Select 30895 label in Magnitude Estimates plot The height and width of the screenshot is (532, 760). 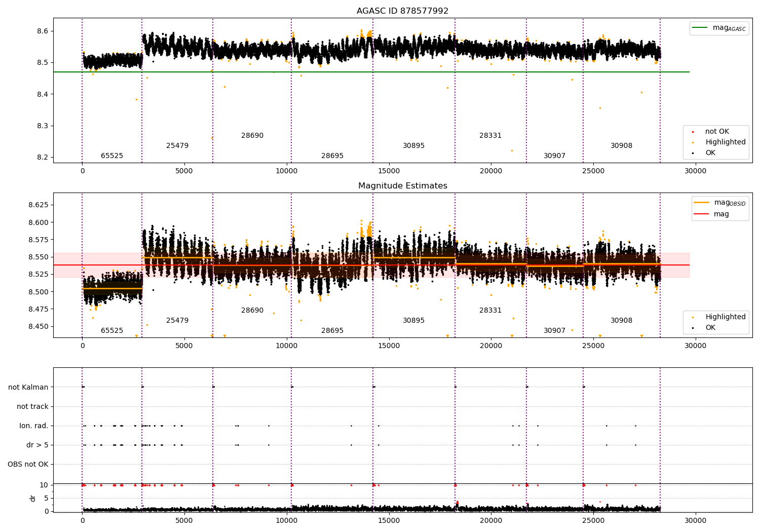click(x=414, y=321)
